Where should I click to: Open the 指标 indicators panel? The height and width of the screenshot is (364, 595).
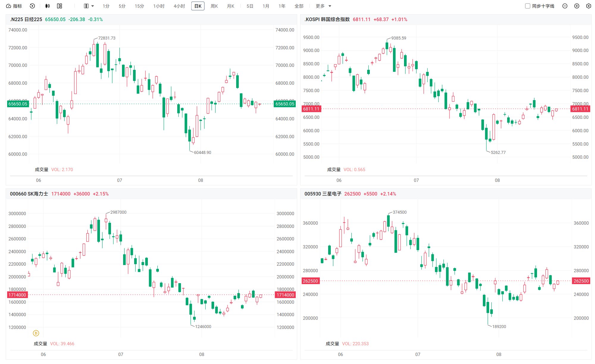click(14, 6)
